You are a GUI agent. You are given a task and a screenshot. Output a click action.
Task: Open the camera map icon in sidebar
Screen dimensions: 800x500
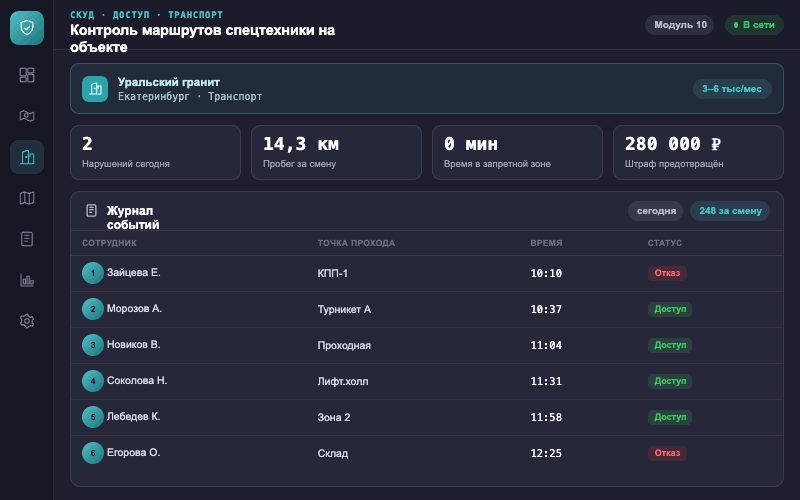point(27,116)
